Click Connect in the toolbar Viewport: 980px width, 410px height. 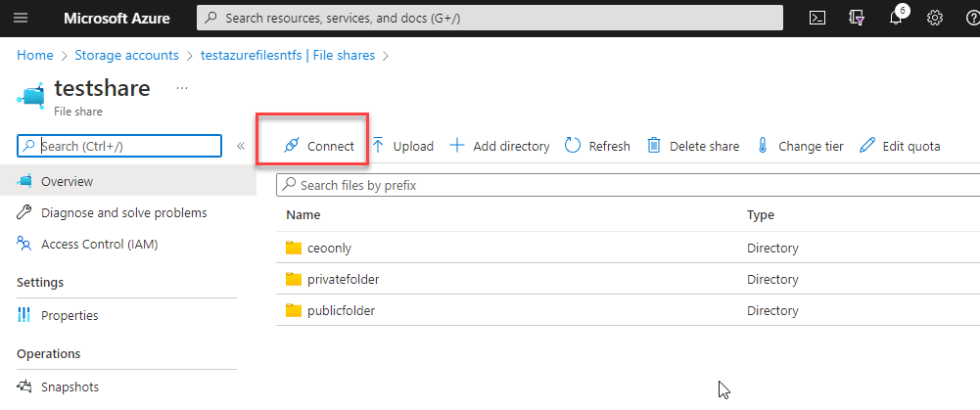click(319, 146)
